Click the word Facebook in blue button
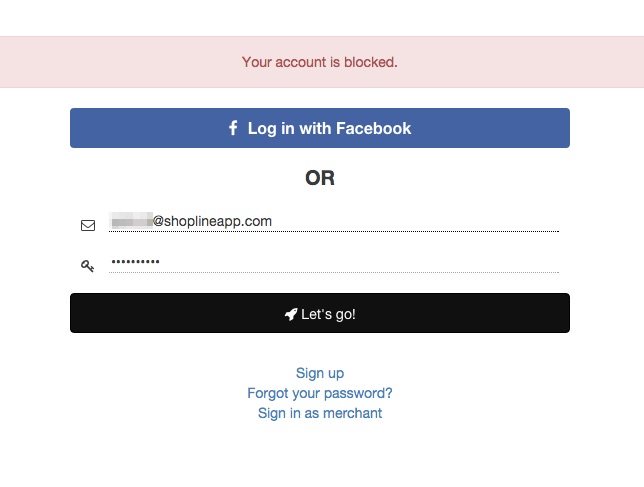The width and height of the screenshot is (644, 487). (373, 128)
